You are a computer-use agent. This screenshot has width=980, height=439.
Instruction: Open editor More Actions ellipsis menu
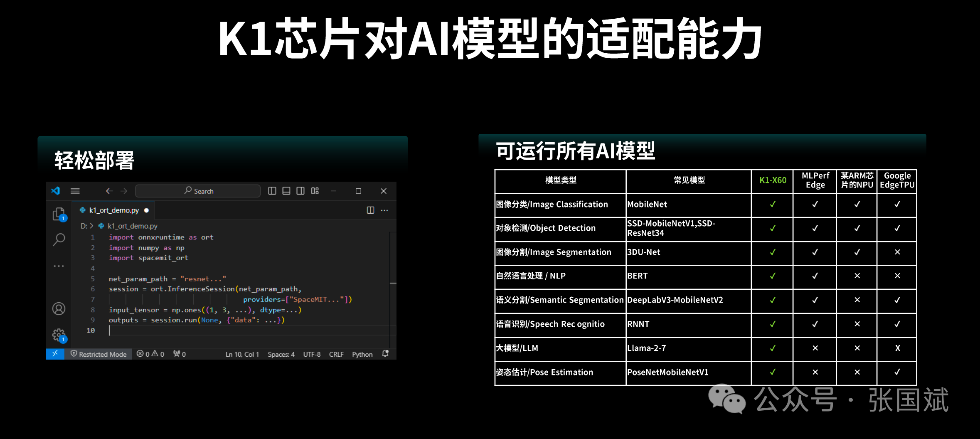(384, 210)
